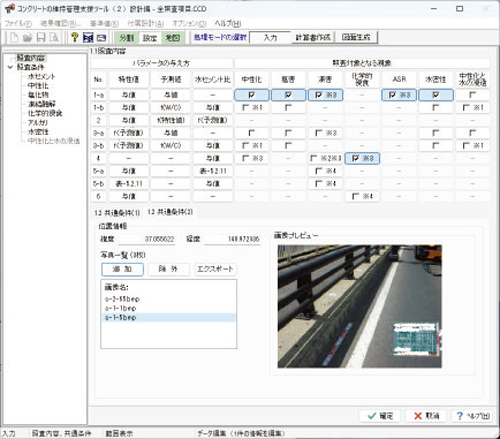Viewport: 500px width, 439px height.
Task: Enable the 水密性 checkbox in row 3-a
Action: (x=436, y=133)
